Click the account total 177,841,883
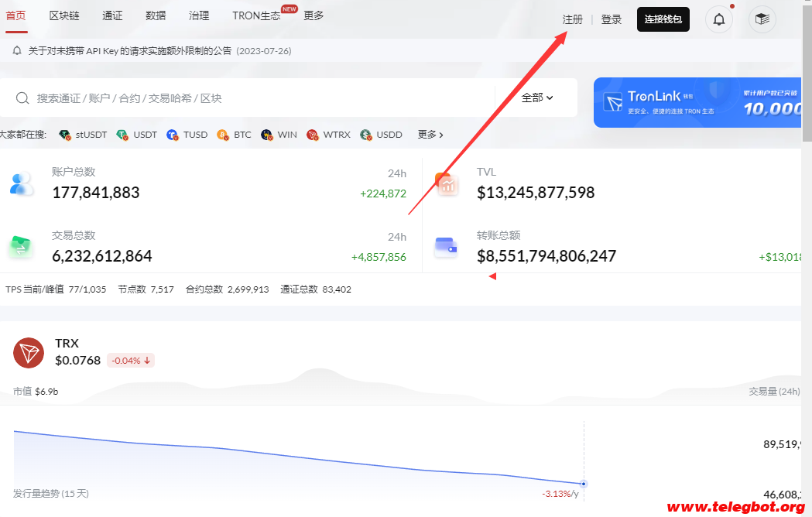The width and height of the screenshot is (812, 517). point(96,193)
